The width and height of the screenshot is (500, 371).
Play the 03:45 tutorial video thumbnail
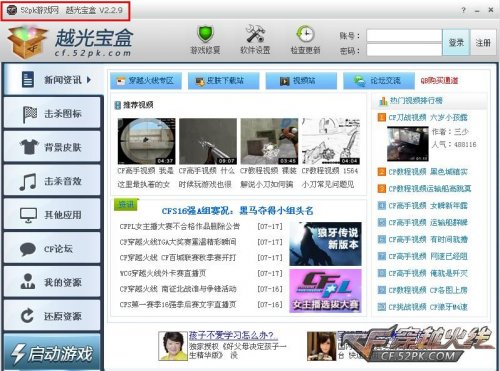click(x=269, y=141)
